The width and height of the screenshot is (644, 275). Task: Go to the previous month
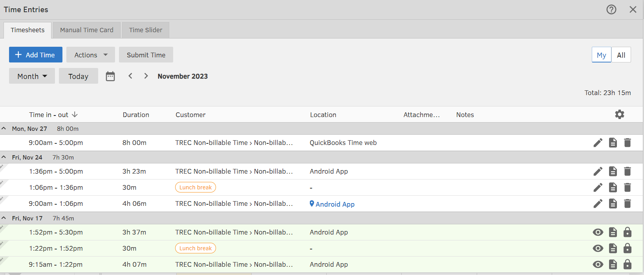(x=130, y=76)
